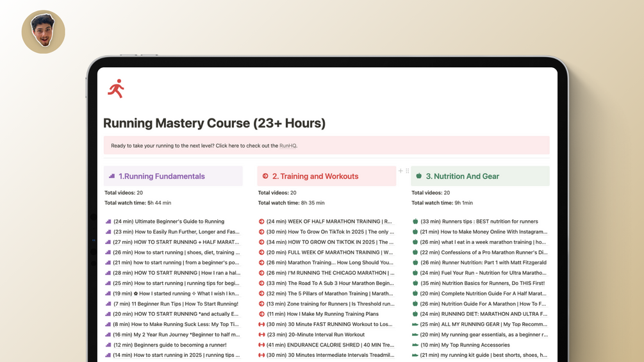
Task: Open HOW TO START RUNNING + HALF MARAT... video
Action: pos(176,242)
